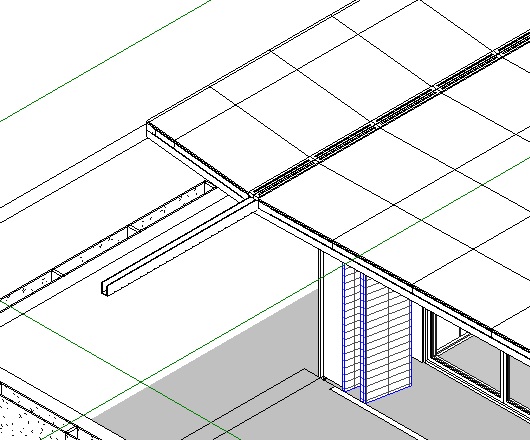Viewport: 530px width, 440px height.
Task: Select the wide blue-highlighted brick wall face
Action: coord(389,338)
